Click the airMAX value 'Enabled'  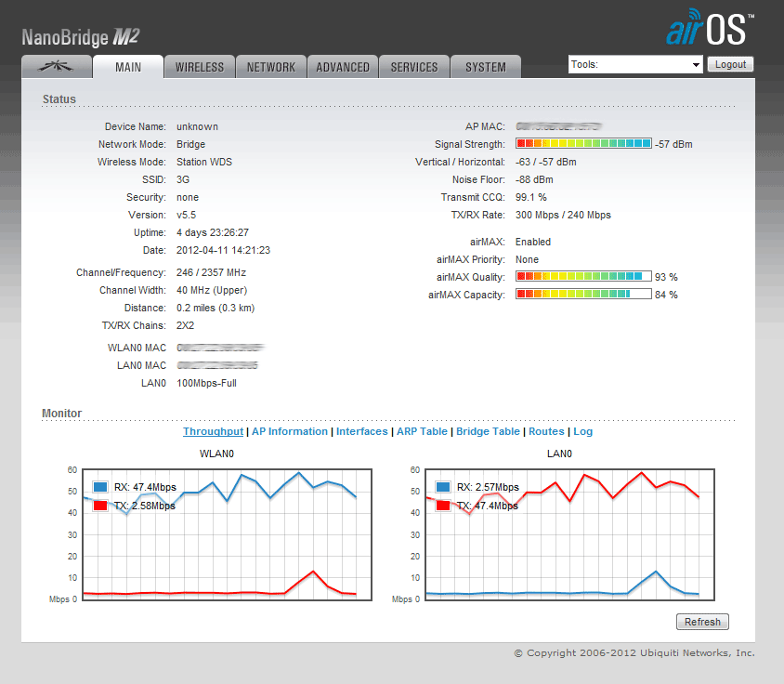533,242
